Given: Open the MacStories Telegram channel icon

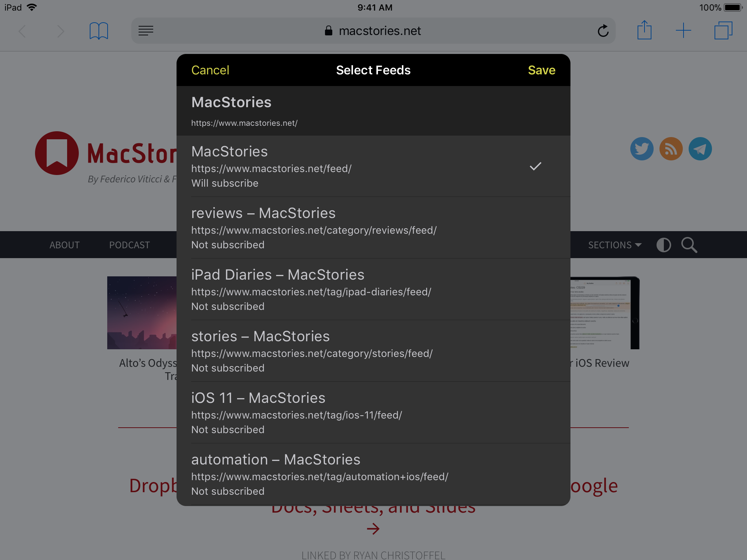Looking at the screenshot, I should pos(700,149).
